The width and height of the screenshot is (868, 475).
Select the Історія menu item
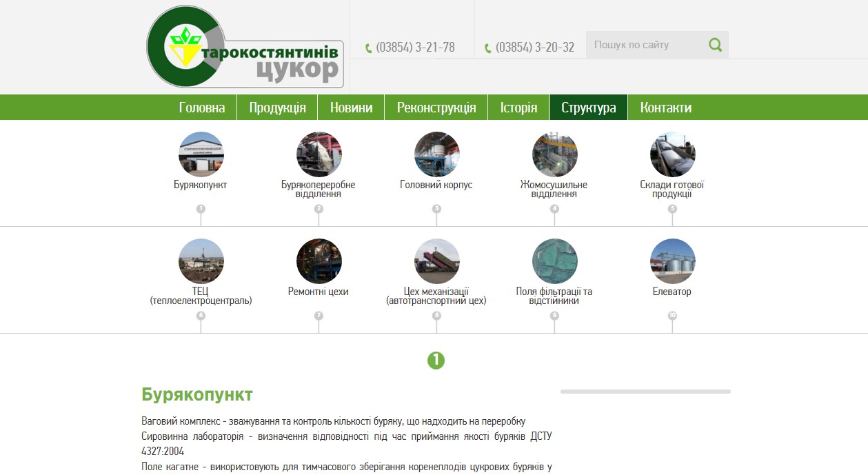(x=518, y=108)
